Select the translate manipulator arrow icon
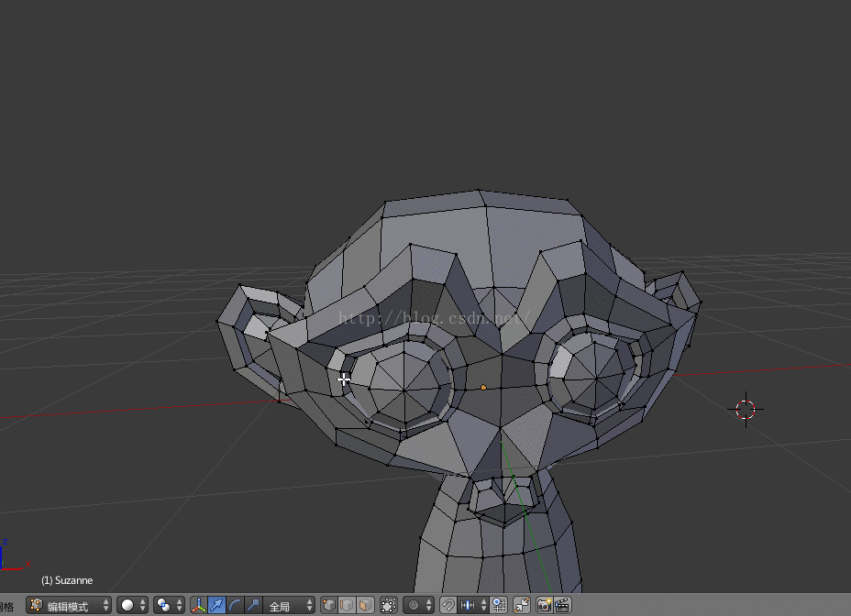 click(x=216, y=605)
